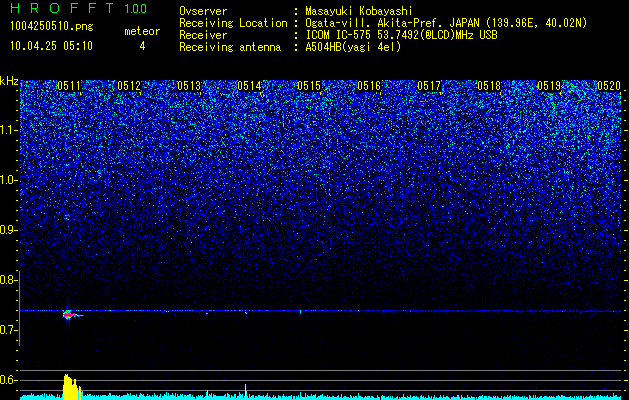The image size is (629, 400).
Task: Click the kHz axis unit label
Action: pyautogui.click(x=9, y=81)
